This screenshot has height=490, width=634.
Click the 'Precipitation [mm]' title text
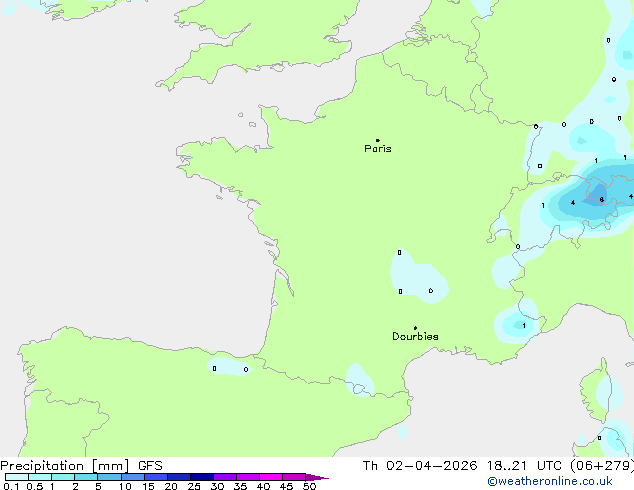[65, 466]
